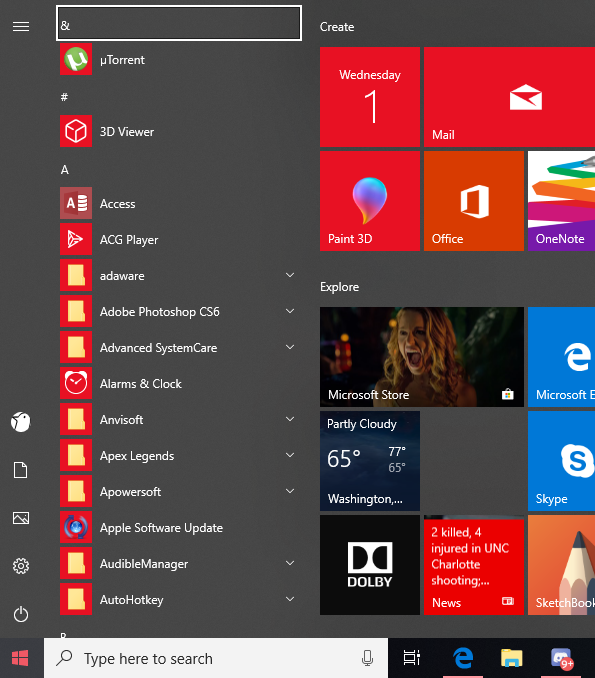
Task: Launch Access from the app list
Action: (x=179, y=203)
